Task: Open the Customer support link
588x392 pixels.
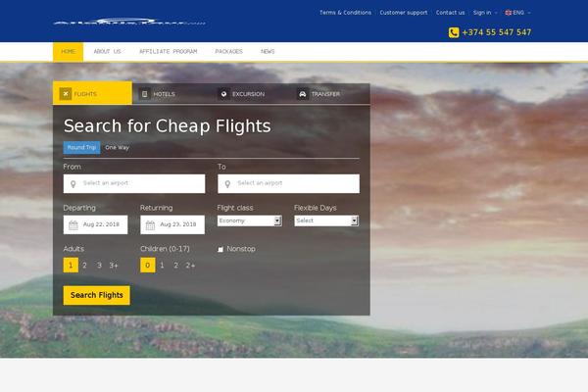Action: coord(404,13)
